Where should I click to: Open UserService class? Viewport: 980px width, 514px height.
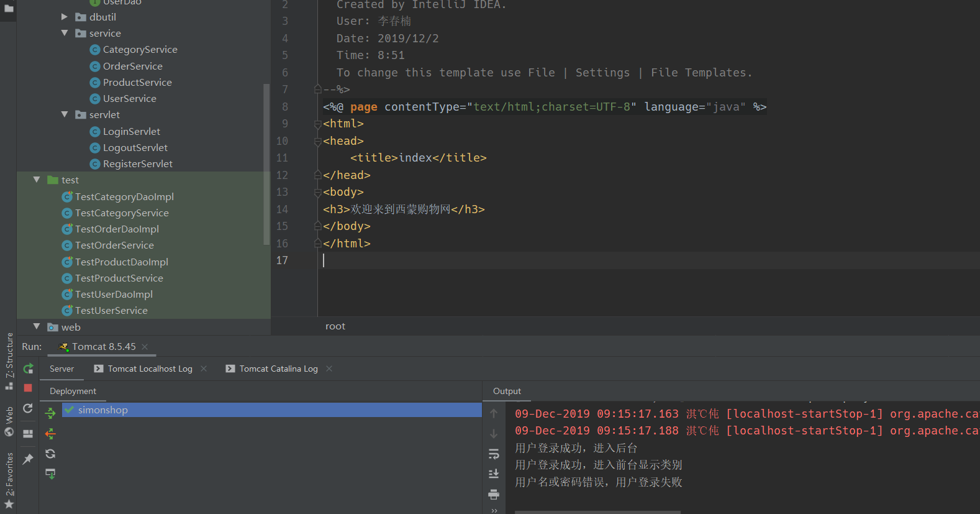click(129, 98)
